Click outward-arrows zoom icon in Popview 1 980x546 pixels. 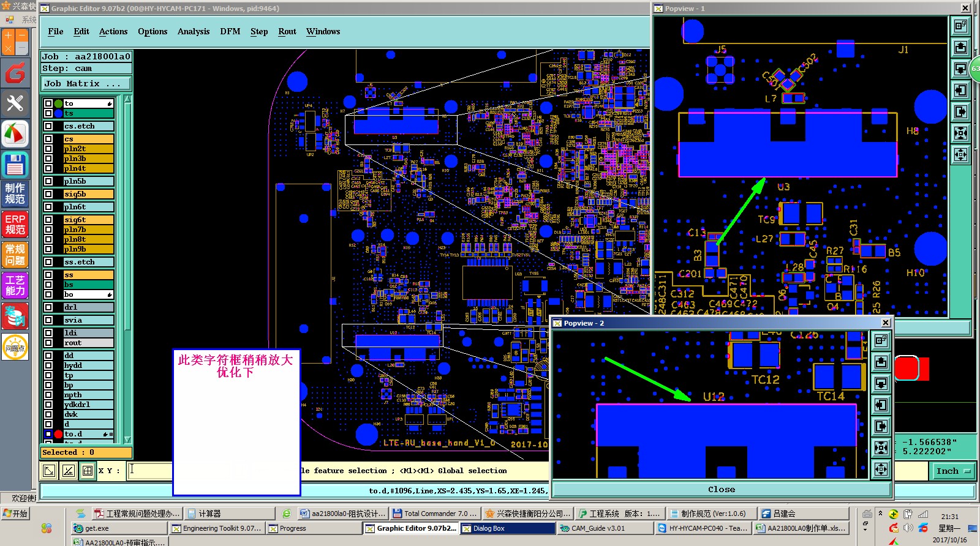click(x=960, y=154)
